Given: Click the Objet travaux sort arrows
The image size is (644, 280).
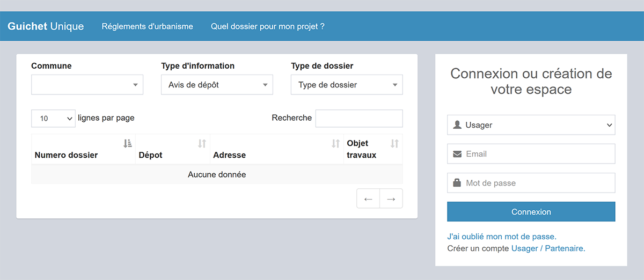Looking at the screenshot, I should pyautogui.click(x=394, y=143).
